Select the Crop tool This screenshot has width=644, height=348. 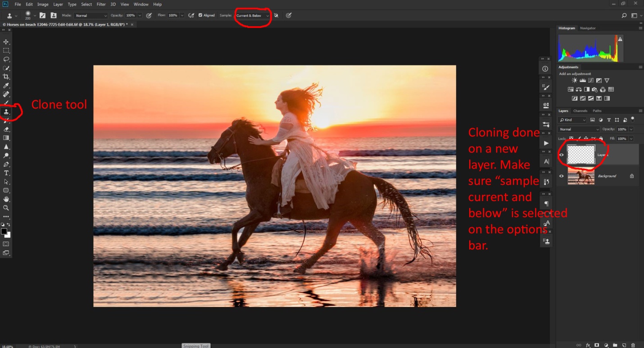(x=6, y=77)
